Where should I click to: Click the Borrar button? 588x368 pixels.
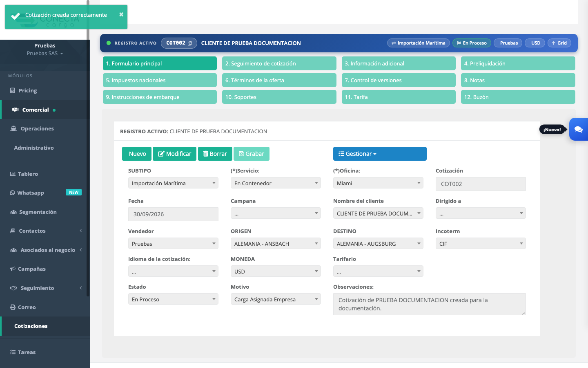click(215, 154)
